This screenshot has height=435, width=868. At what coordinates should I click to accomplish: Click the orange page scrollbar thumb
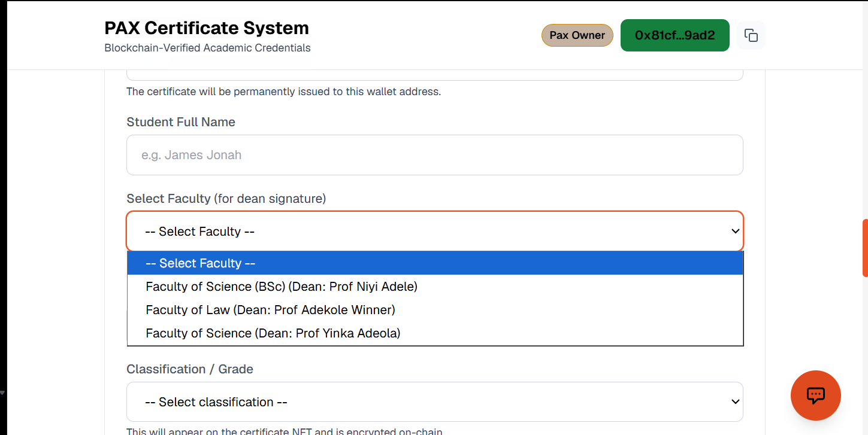click(865, 248)
